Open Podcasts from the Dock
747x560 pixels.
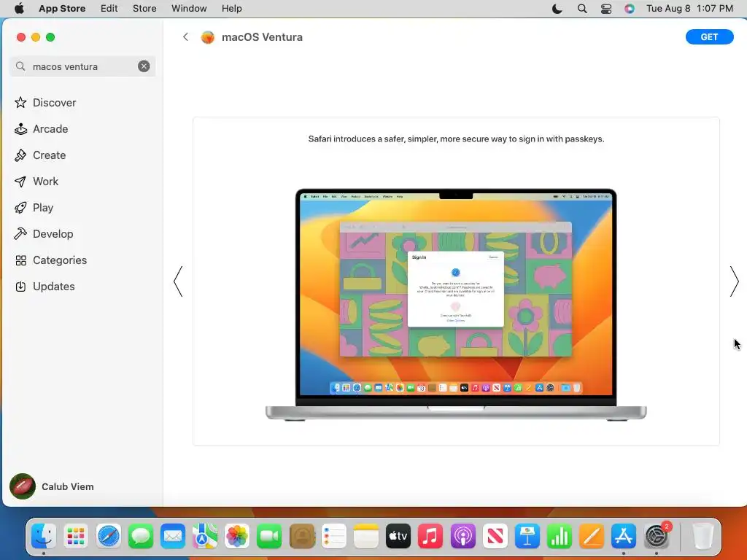462,536
